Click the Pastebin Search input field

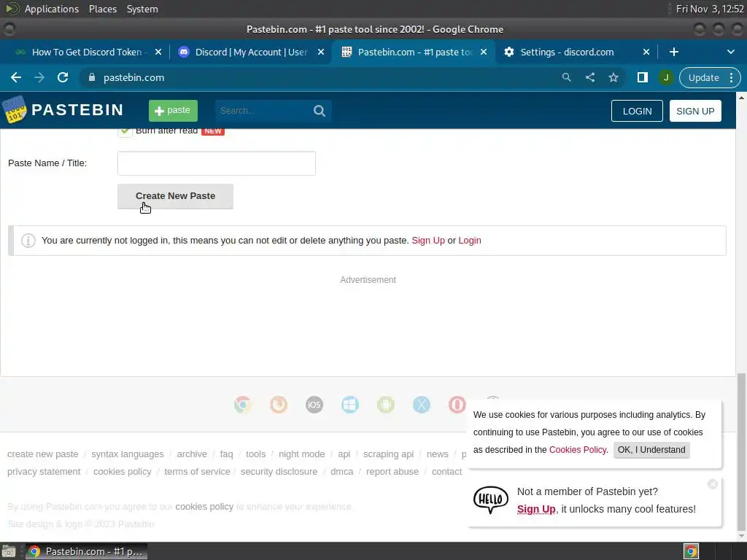263,111
